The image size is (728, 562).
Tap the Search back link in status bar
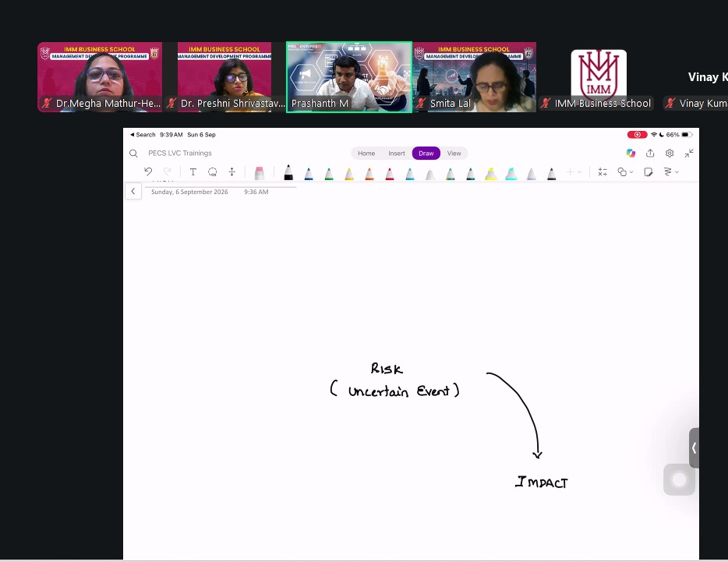click(x=143, y=135)
